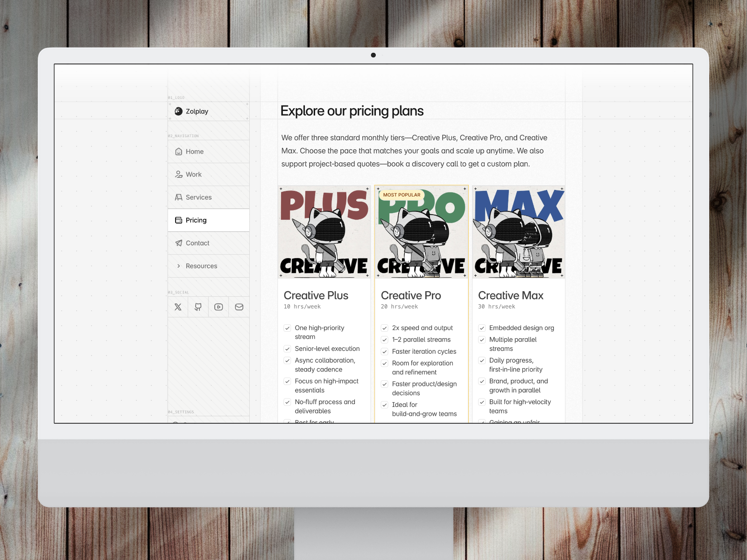The width and height of the screenshot is (747, 560).
Task: Open the Creative Max cover image
Action: (519, 232)
